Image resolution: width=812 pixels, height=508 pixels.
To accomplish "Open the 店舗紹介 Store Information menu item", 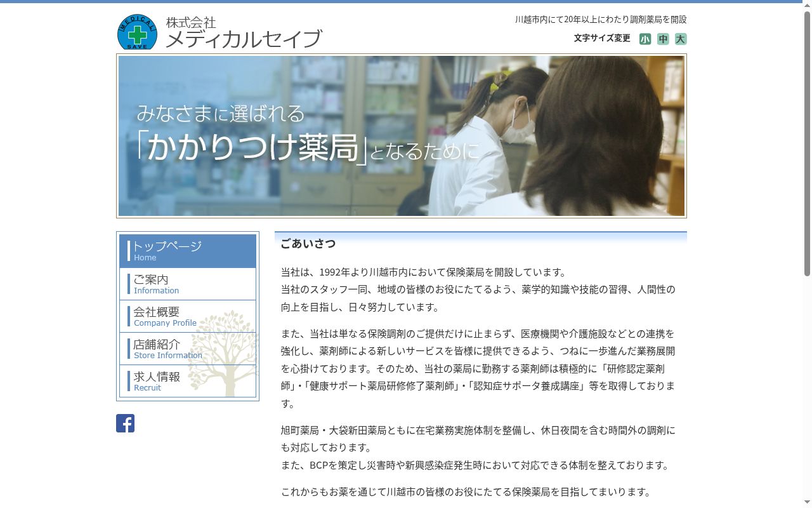I will pyautogui.click(x=188, y=349).
